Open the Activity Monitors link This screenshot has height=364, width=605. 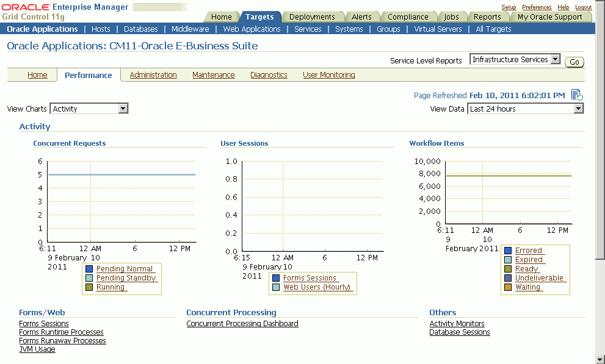point(457,324)
